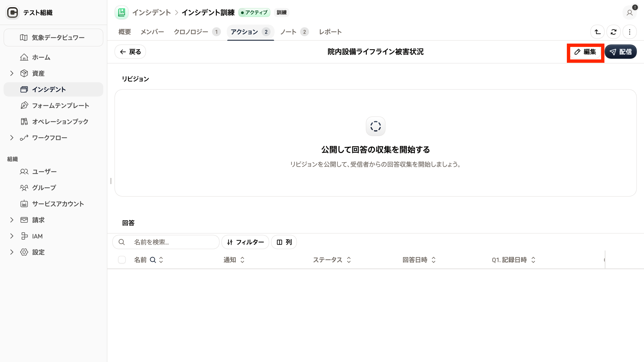Viewport: 644px width, 362px height.
Task: Sort by the 回答日時 column
Action: (434, 260)
